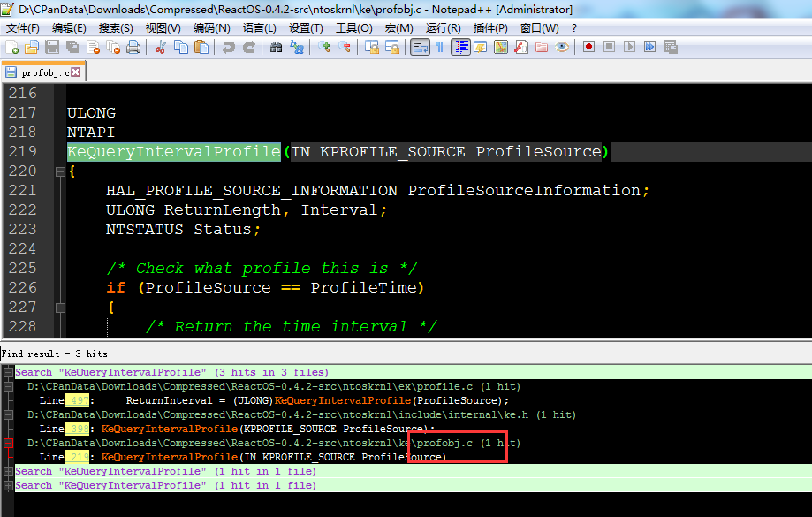The height and width of the screenshot is (517, 812).
Task: Click the New file toolbar icon
Action: 11,47
